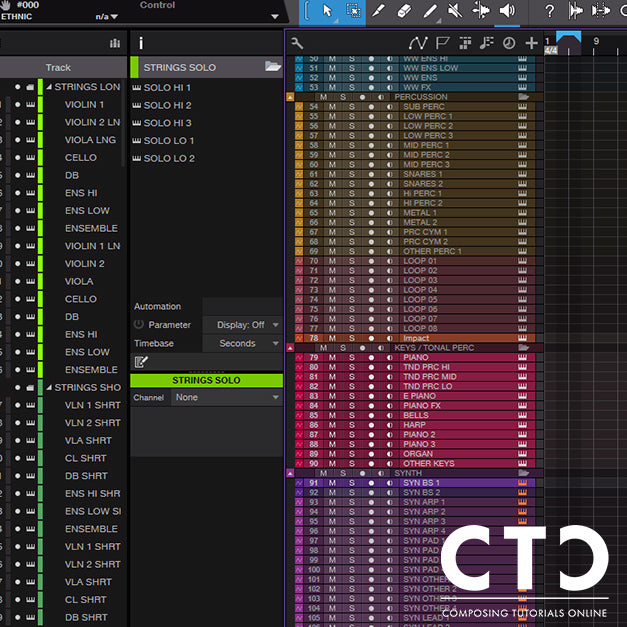Open the help question mark
The height and width of the screenshot is (627, 627).
(549, 11)
